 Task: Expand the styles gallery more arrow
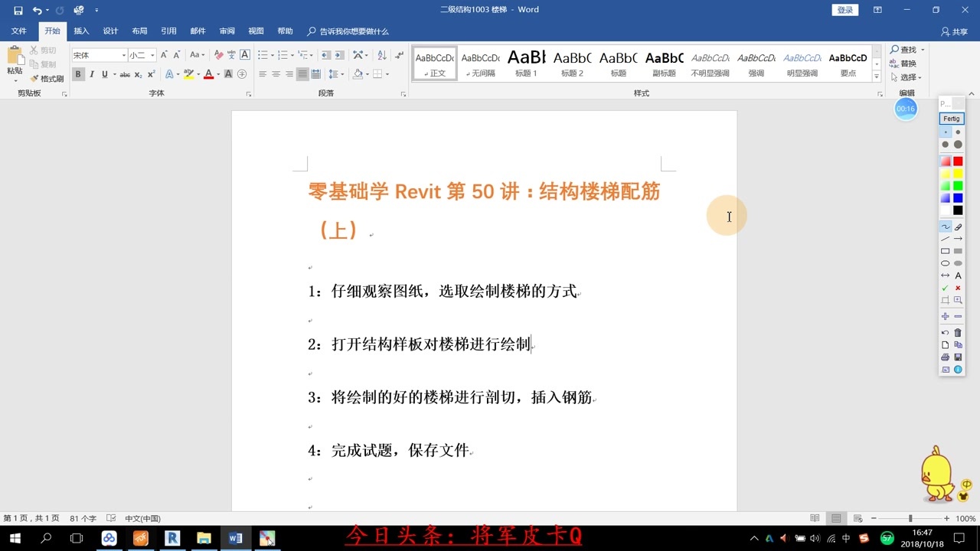[x=877, y=75]
